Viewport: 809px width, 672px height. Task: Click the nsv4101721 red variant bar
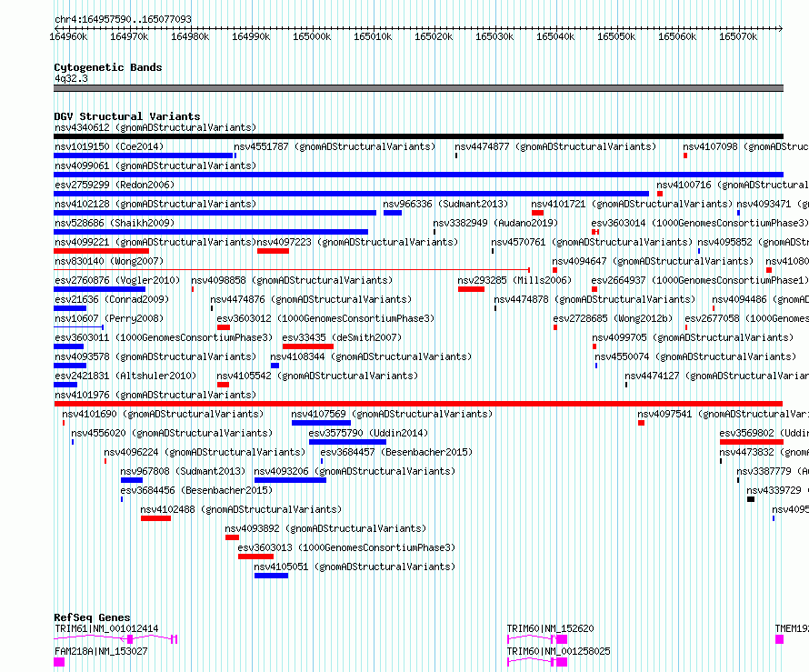coord(537,213)
